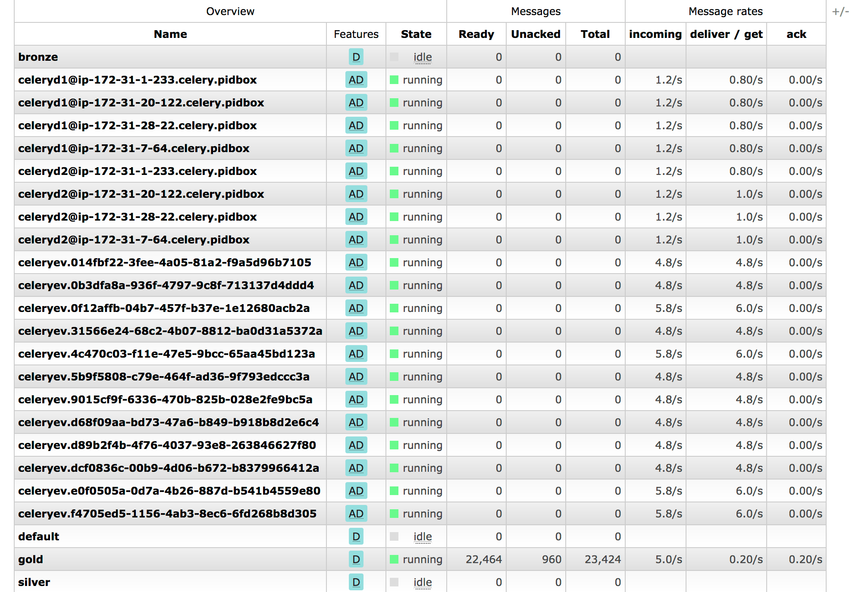868x592 pixels.
Task: Click the D feature badge for default
Action: (x=356, y=536)
